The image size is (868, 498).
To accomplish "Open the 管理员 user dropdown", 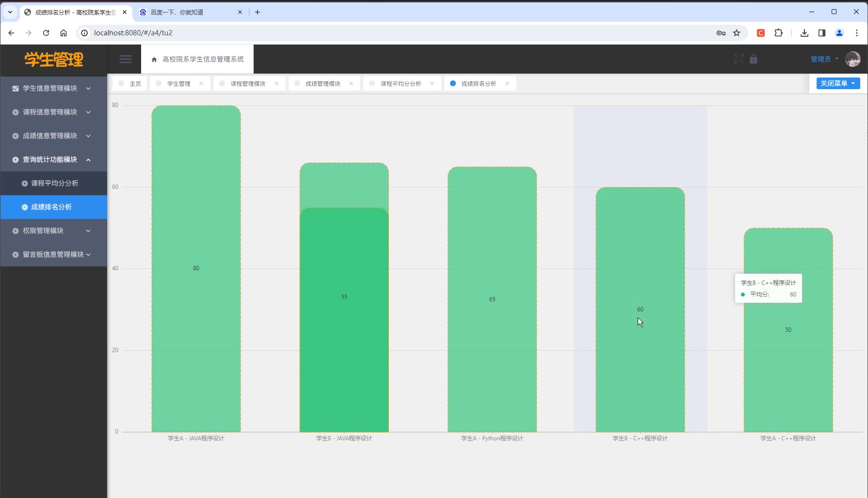I will click(x=824, y=59).
